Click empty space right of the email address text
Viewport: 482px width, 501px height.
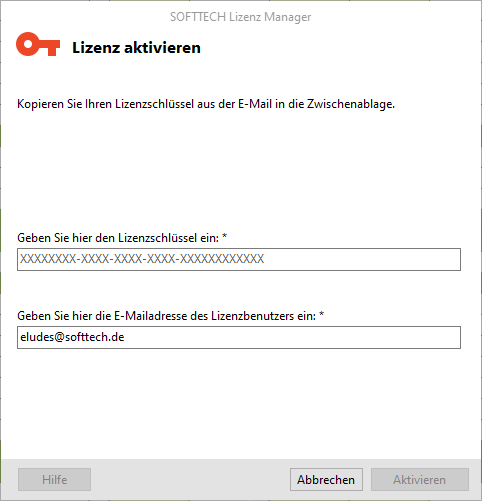pyautogui.click(x=290, y=337)
